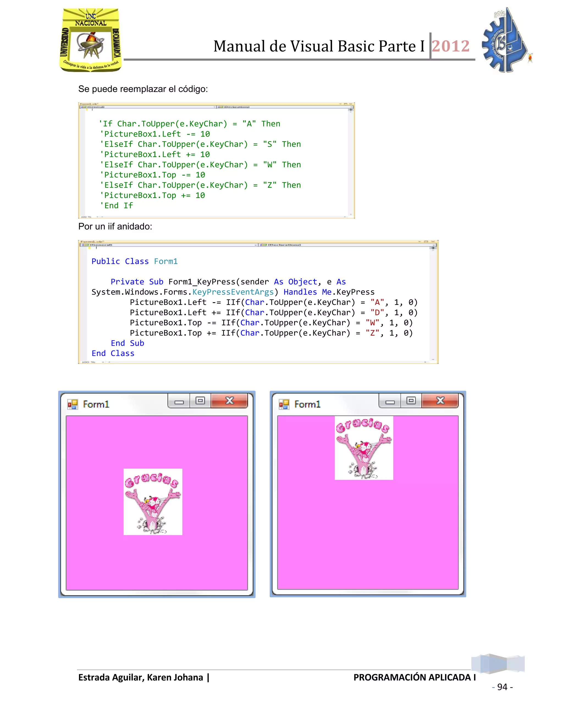Screen dimensions: 563x728
Task: Click the footer name Estrada Aguilar, Karen Johana
Action: pyautogui.click(x=141, y=678)
